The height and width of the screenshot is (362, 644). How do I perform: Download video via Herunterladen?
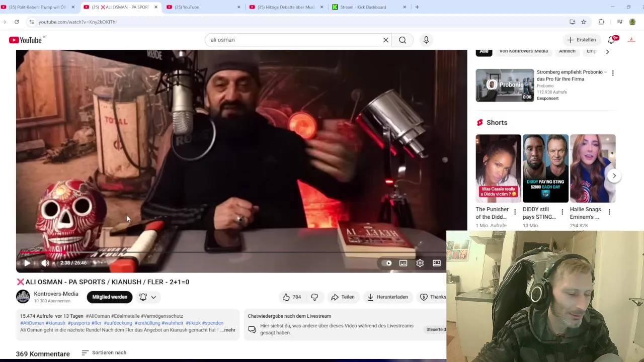387,297
